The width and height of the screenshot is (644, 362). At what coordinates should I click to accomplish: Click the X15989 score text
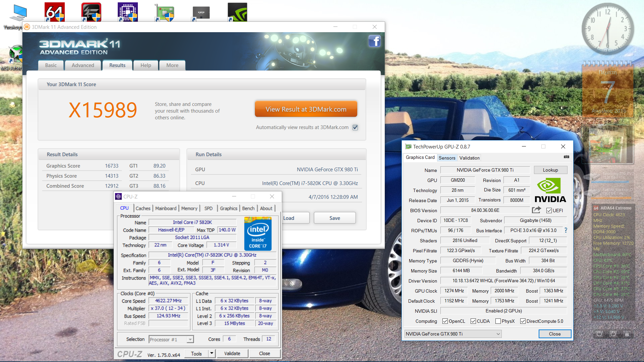[x=103, y=110]
